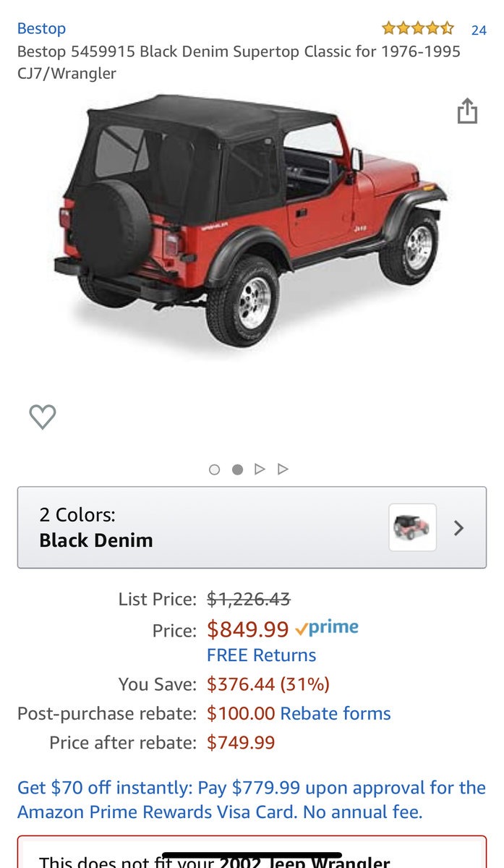The width and height of the screenshot is (504, 868).
Task: Tap the share icon beside product image
Action: 467,111
